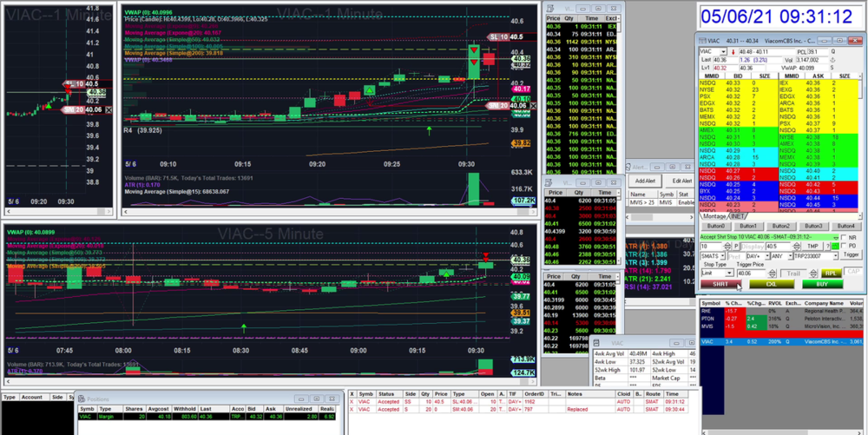
Task: Click the anchor icon in VIAC montage header
Action: tap(833, 60)
